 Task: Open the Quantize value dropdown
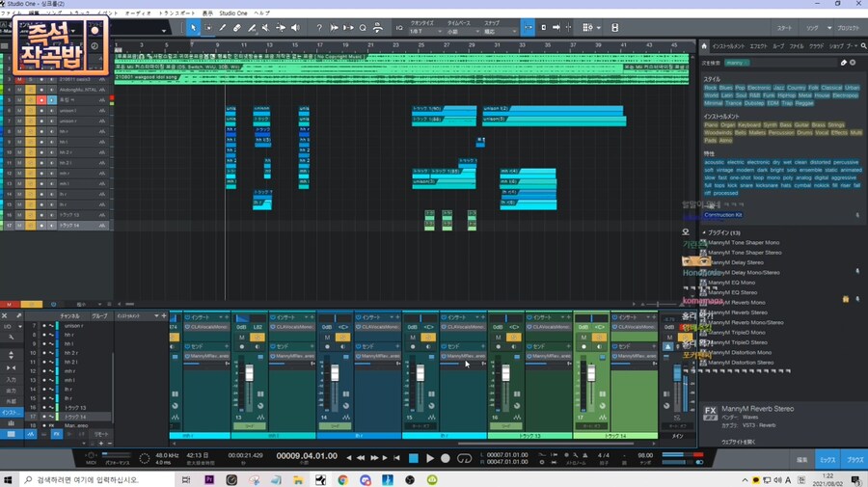pyautogui.click(x=425, y=32)
